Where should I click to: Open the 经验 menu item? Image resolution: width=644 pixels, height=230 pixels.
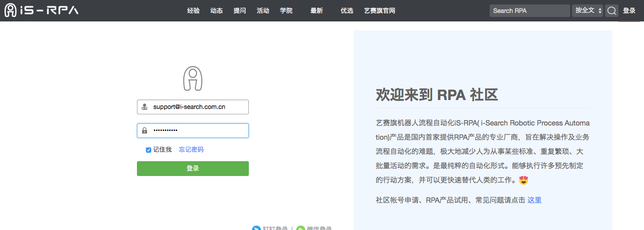coord(193,11)
